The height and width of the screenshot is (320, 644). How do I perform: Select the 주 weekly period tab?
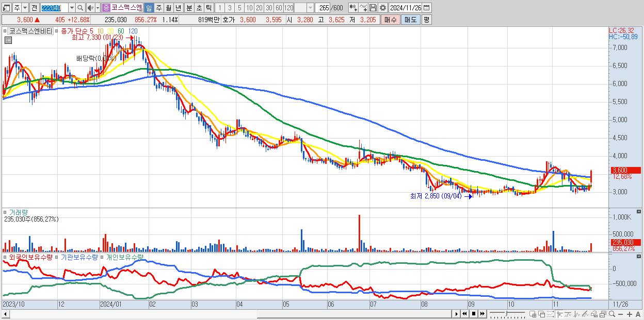tap(158, 8)
